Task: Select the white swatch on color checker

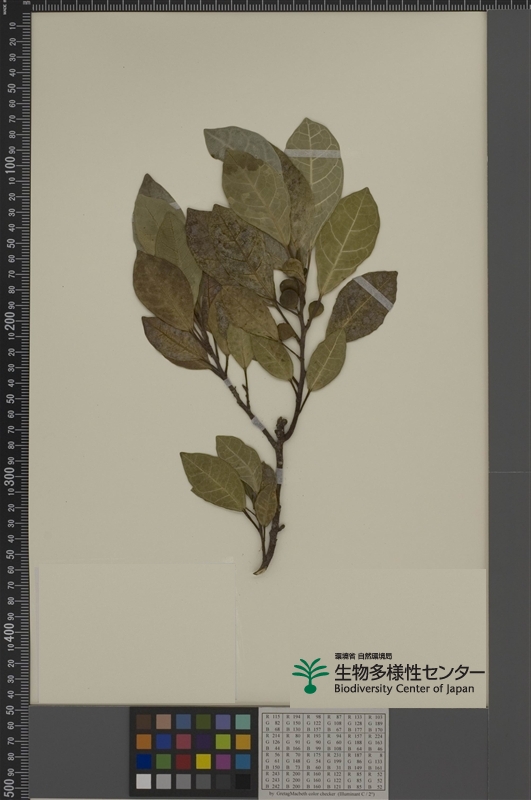Action: tap(143, 781)
